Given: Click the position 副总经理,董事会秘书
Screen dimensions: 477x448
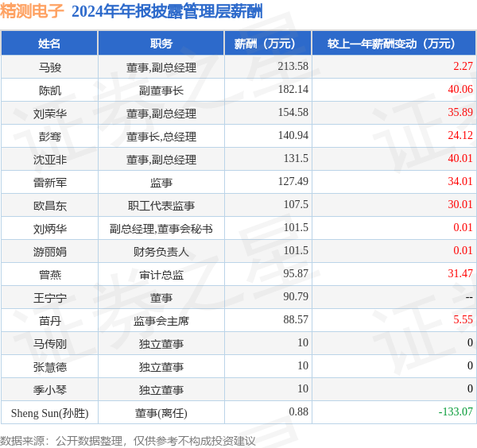Looking at the screenshot, I should [x=161, y=229].
